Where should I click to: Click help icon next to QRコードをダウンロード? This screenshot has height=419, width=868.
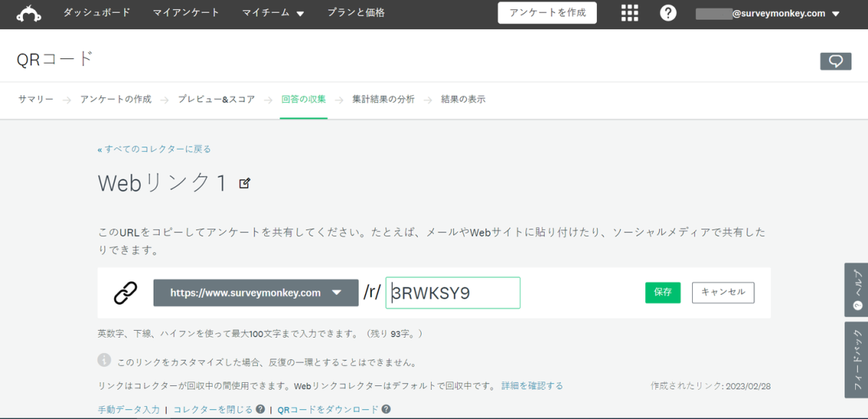click(x=386, y=410)
